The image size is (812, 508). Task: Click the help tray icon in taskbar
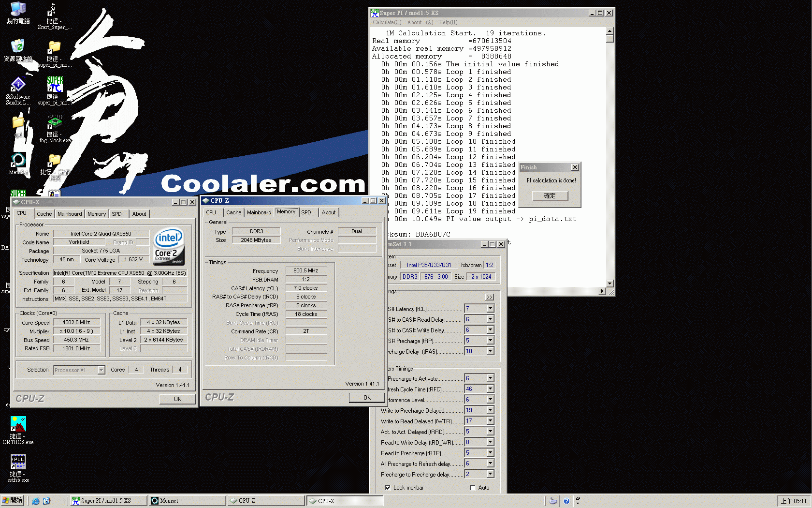click(x=566, y=501)
